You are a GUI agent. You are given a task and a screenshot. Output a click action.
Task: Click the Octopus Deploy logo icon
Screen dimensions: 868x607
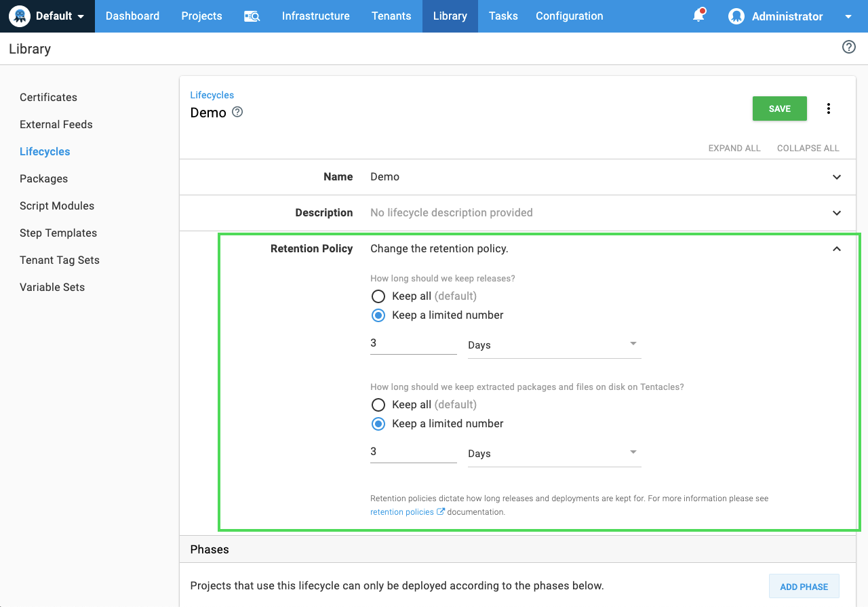pos(20,16)
